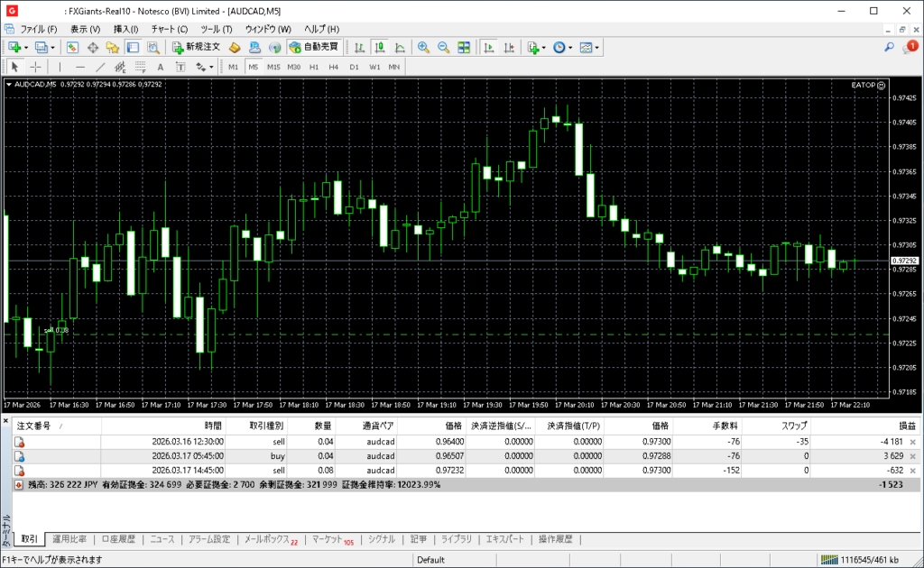Open the チャート (C) menu
The image size is (924, 568).
pyautogui.click(x=170, y=29)
